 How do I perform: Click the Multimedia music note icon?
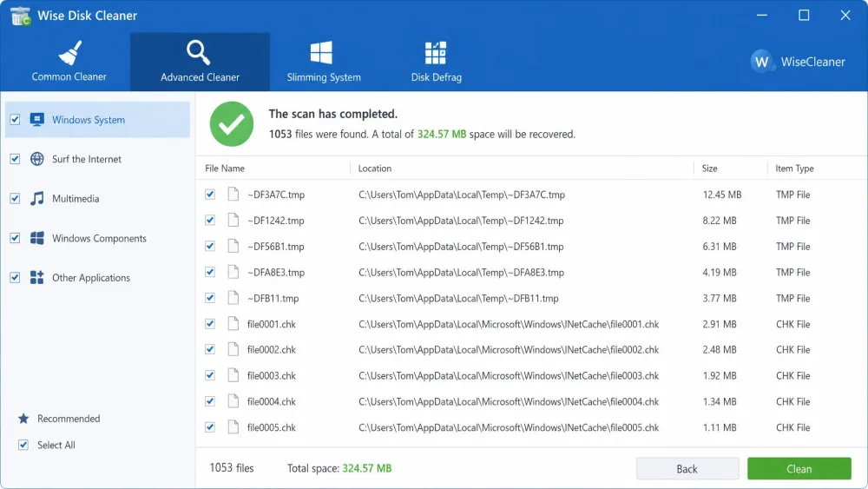(x=37, y=198)
